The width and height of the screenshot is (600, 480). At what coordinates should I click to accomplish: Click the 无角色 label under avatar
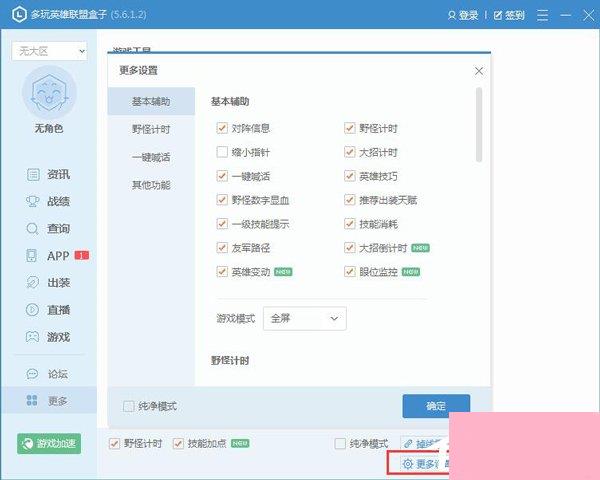pos(49,128)
